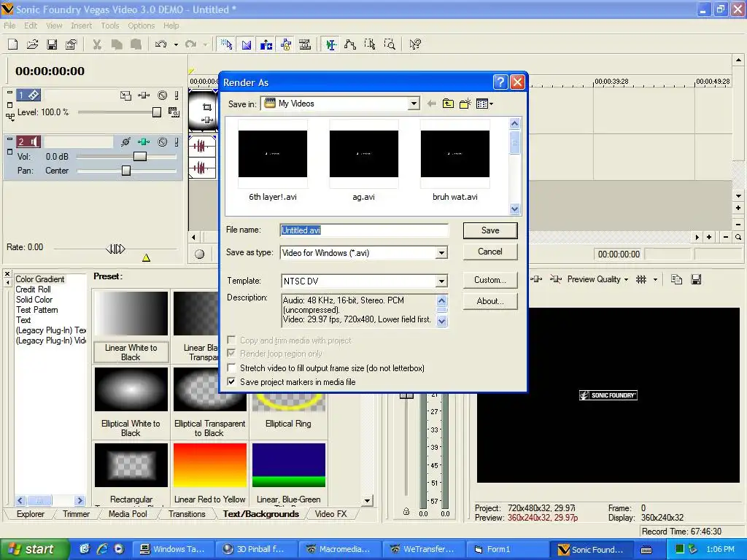Image resolution: width=747 pixels, height=560 pixels.
Task: Copy preview snapshot to clipboard icon
Action: click(676, 279)
